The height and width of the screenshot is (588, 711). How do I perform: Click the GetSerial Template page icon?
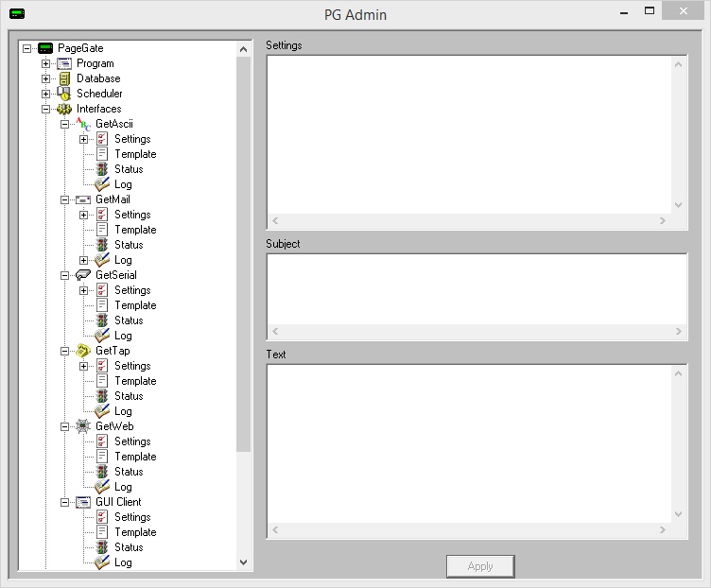(x=102, y=305)
